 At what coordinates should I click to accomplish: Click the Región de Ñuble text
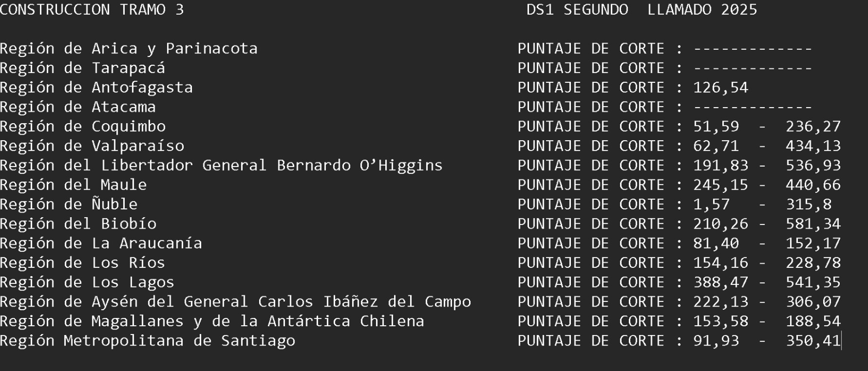pos(69,204)
